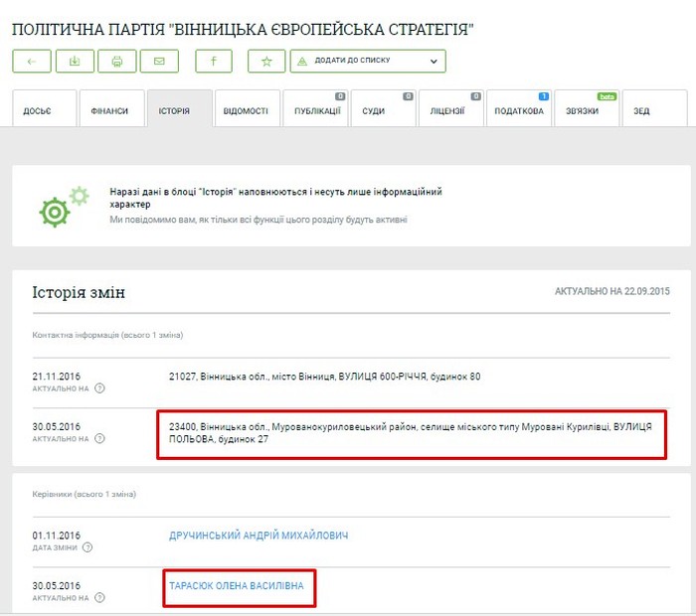Screen dimensions: 696x616
Task: Switch to the Фінанси tab
Action: click(111, 108)
